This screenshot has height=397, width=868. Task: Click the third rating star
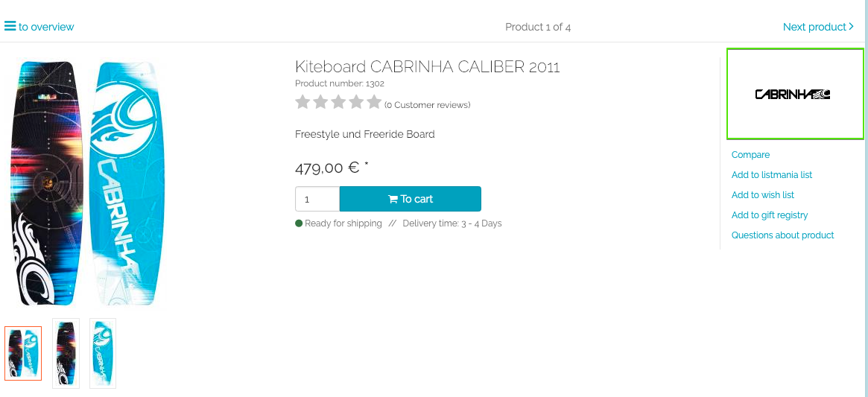338,103
